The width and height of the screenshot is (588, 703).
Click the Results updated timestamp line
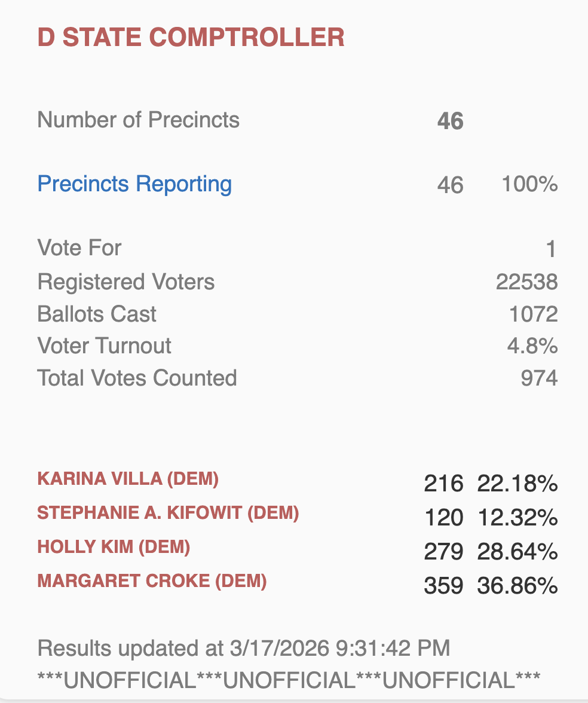(243, 648)
